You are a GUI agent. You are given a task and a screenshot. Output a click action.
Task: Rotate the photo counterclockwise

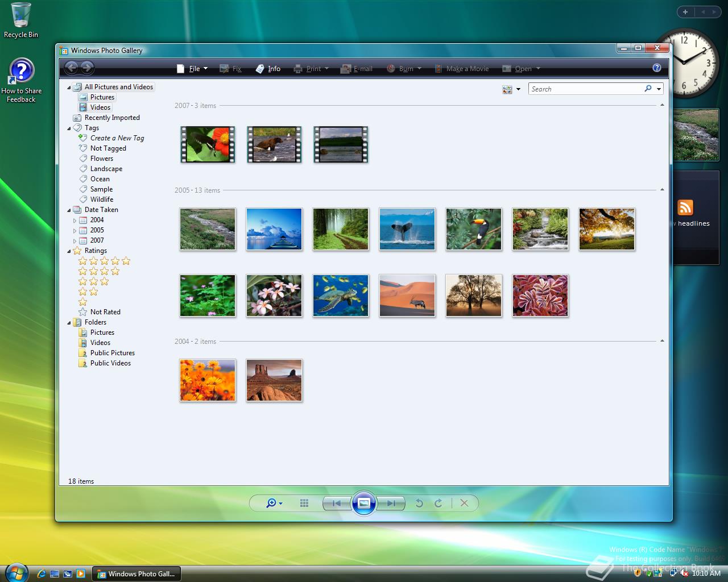pos(419,503)
